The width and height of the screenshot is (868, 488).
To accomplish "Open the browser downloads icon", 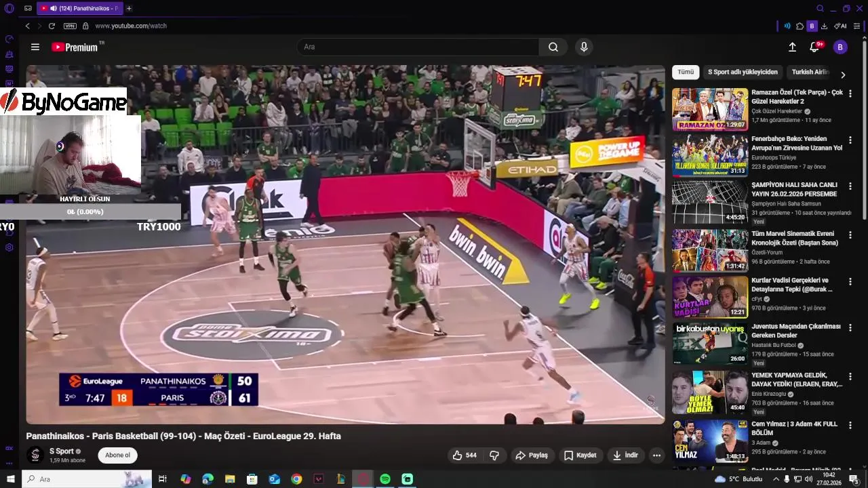I will [x=824, y=26].
